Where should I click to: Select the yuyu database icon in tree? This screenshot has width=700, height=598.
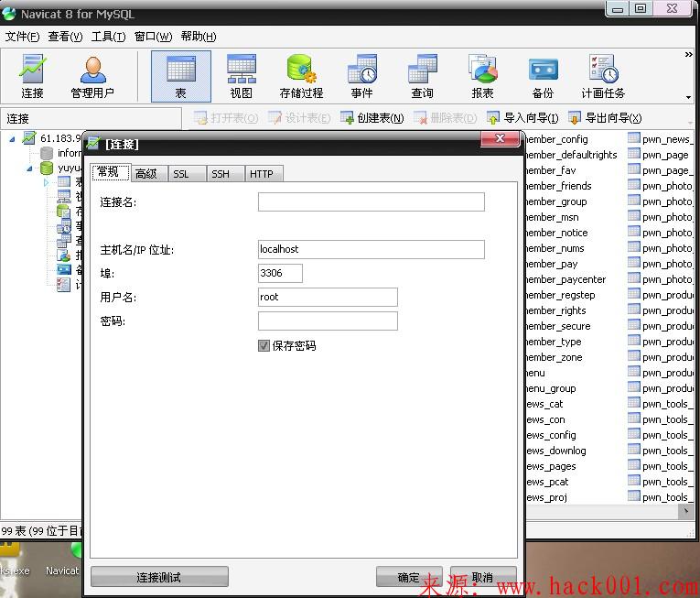coord(47,169)
